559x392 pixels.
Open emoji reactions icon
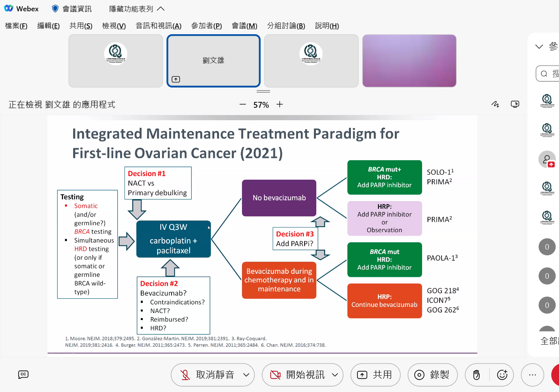pyautogui.click(x=502, y=375)
